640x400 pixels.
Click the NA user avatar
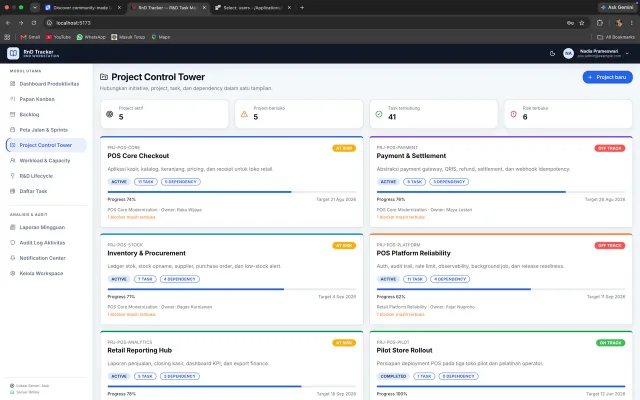[568, 53]
